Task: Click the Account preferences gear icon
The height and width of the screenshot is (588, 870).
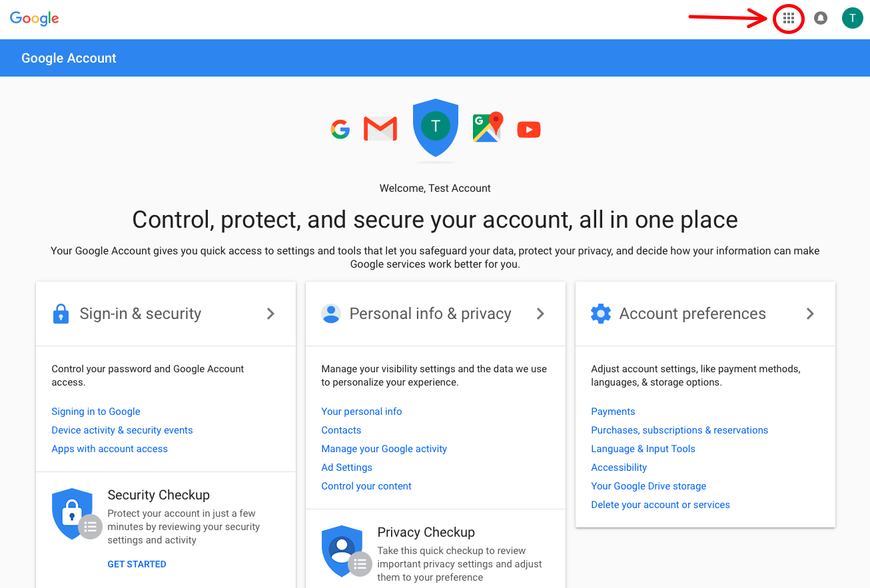Action: click(601, 314)
